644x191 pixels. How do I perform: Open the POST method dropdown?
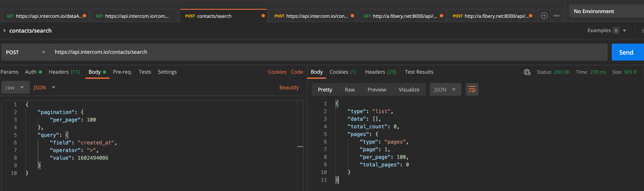[x=26, y=52]
